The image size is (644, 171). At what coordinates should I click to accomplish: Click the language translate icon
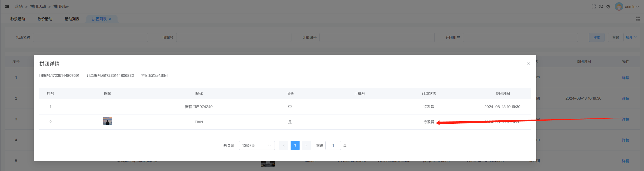[x=601, y=6]
